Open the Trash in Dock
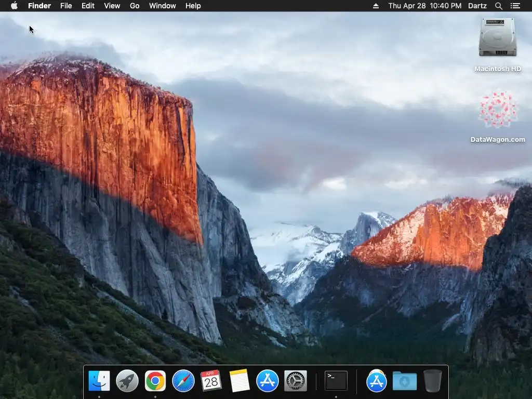 (x=433, y=381)
